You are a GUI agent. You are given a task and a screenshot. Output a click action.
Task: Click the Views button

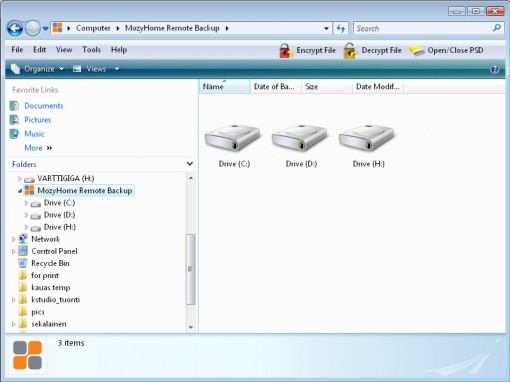(x=90, y=69)
